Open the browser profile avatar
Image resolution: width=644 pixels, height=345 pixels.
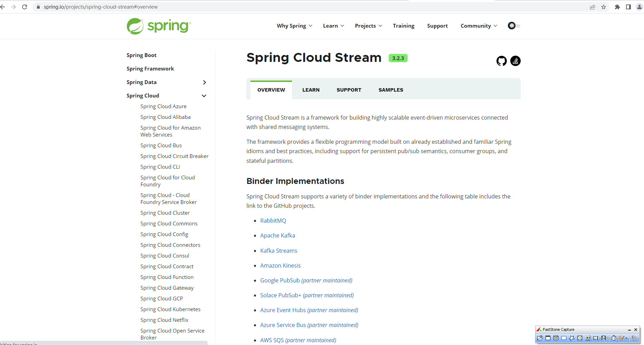(640, 7)
